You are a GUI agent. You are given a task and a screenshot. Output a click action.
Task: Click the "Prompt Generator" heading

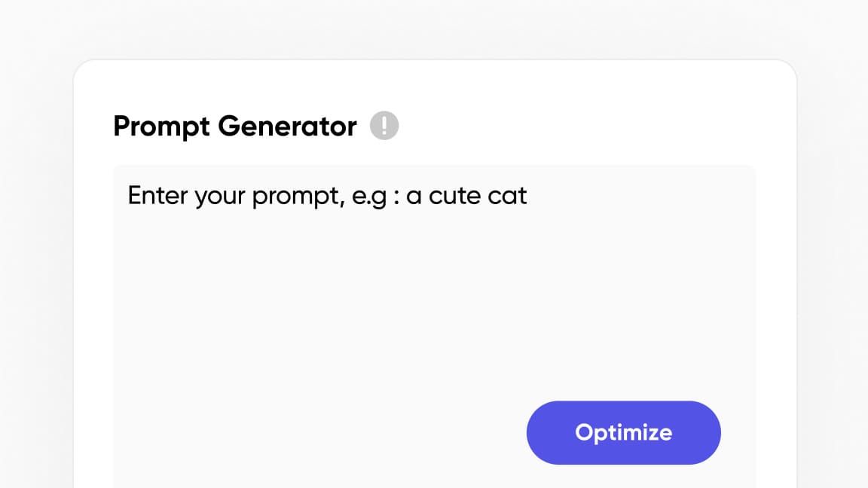(x=234, y=127)
